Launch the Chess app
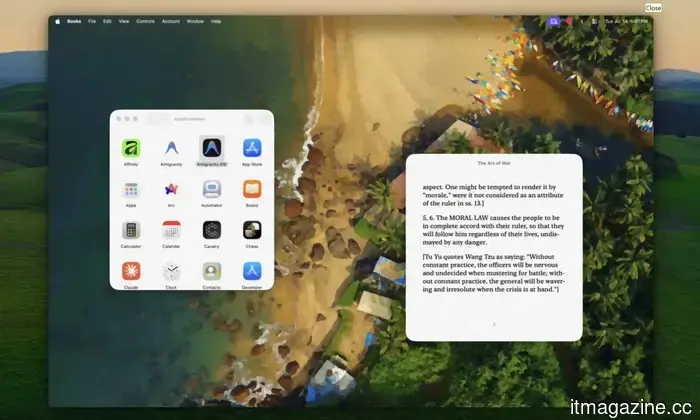 click(x=252, y=230)
